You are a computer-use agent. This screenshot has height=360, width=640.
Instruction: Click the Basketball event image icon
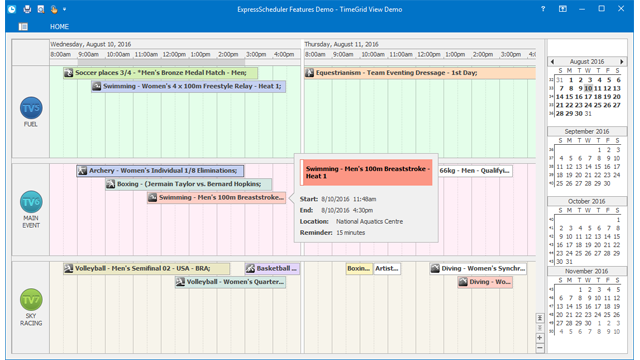tap(250, 269)
